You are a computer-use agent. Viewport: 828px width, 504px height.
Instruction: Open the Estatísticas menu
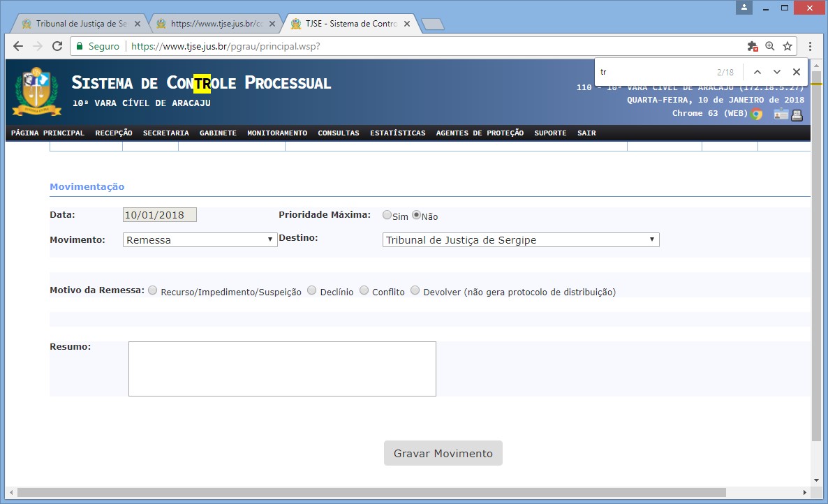(397, 133)
